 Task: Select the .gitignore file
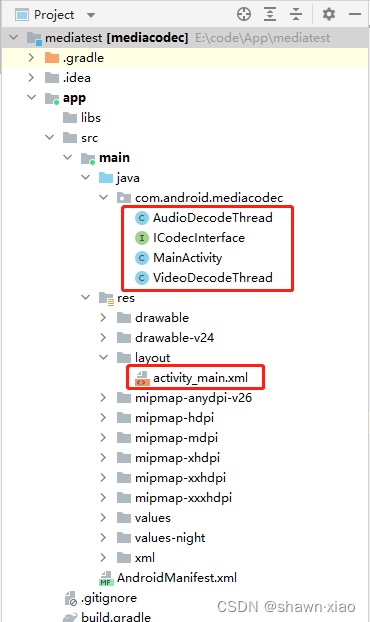[x=109, y=598]
